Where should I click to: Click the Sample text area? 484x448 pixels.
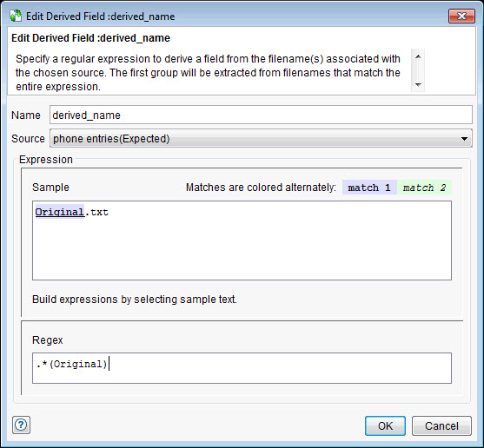242,240
